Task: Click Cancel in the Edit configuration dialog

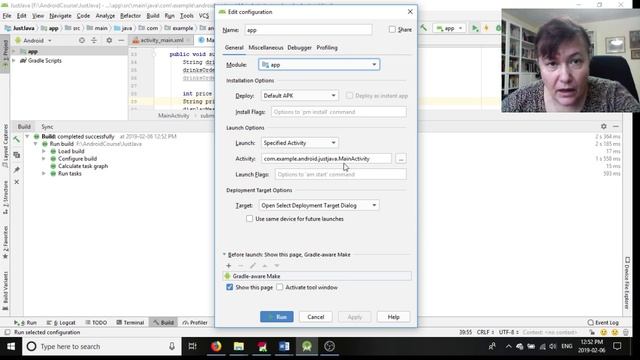Action: click(316, 317)
